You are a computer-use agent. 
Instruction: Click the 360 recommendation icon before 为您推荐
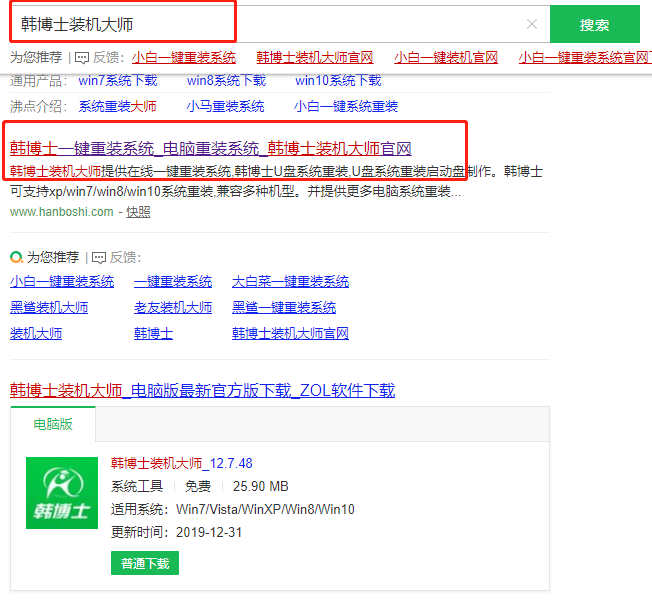(x=16, y=257)
